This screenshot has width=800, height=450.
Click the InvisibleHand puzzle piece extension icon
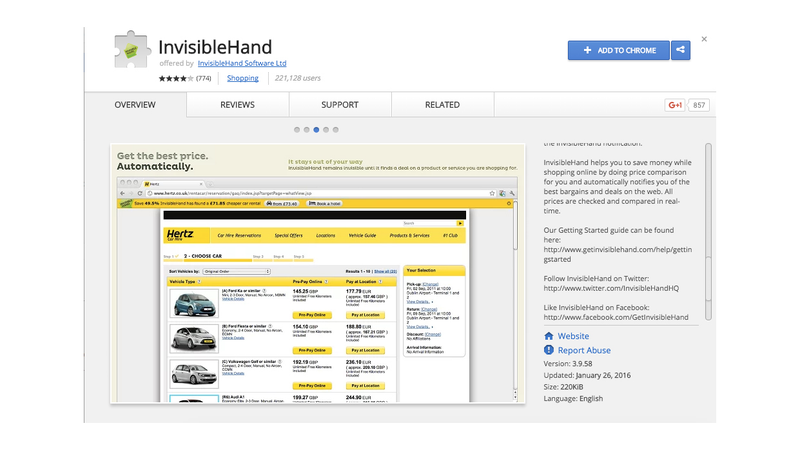(x=132, y=49)
